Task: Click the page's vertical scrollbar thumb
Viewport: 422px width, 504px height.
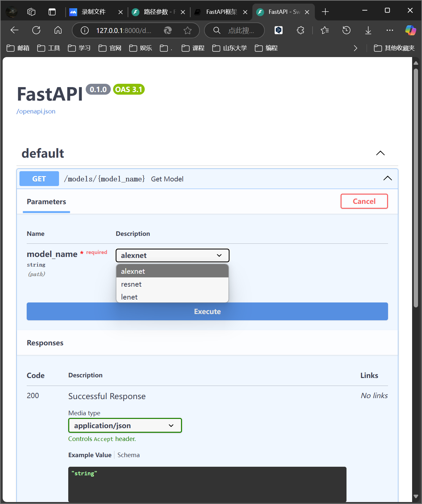Action: 416,188
